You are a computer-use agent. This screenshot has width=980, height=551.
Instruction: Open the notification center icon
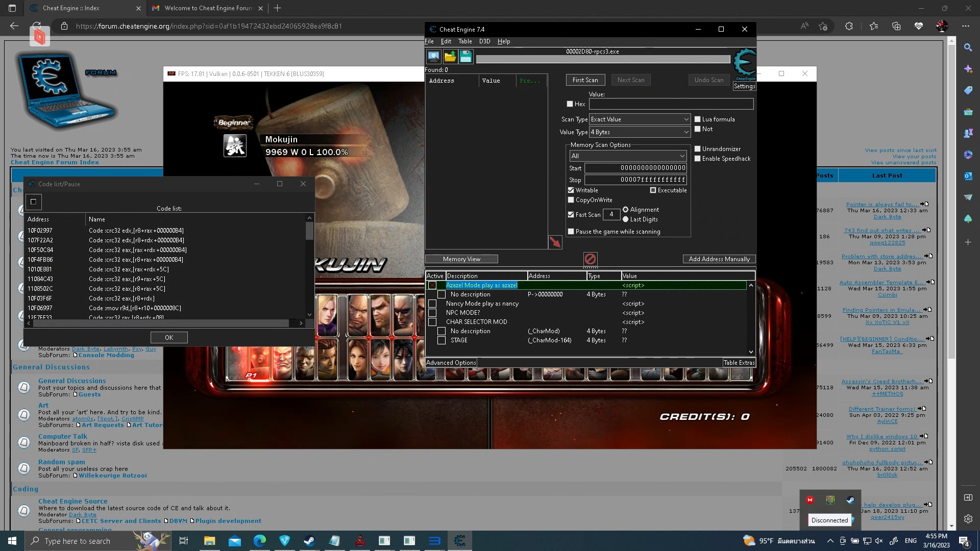click(964, 541)
